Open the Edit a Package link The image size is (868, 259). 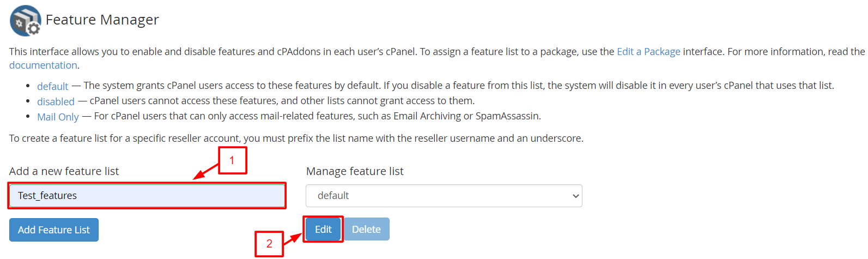click(648, 52)
